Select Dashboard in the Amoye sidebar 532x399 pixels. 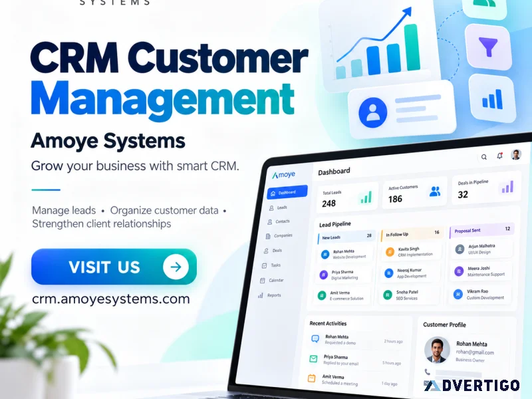tap(287, 192)
